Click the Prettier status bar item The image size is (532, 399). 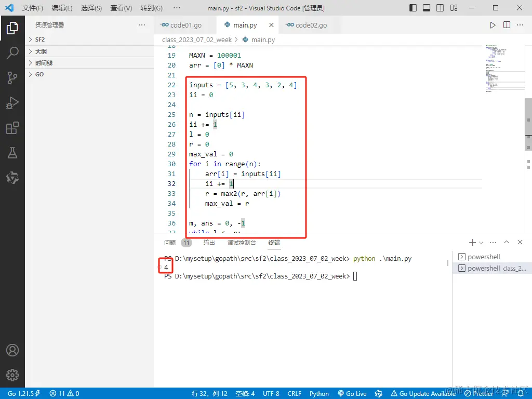pos(478,394)
